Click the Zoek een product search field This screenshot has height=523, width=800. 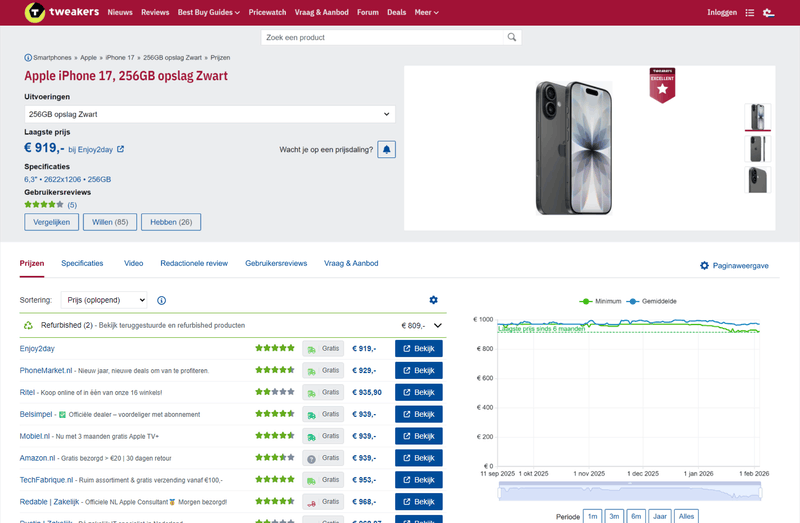click(382, 37)
